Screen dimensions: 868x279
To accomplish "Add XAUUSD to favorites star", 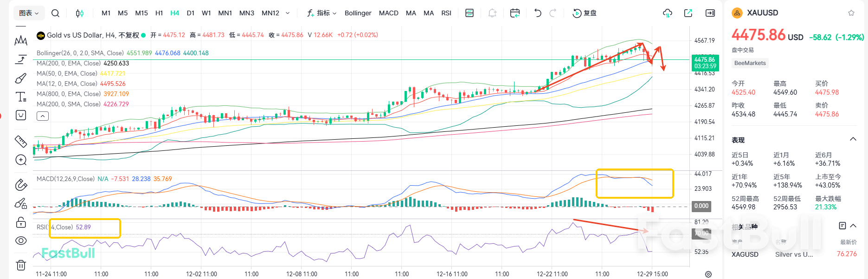I will click(x=851, y=13).
